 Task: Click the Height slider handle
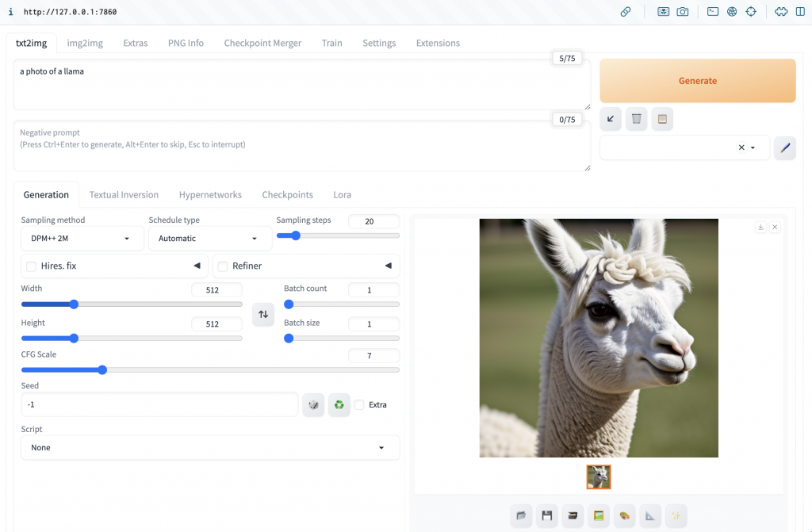point(74,339)
